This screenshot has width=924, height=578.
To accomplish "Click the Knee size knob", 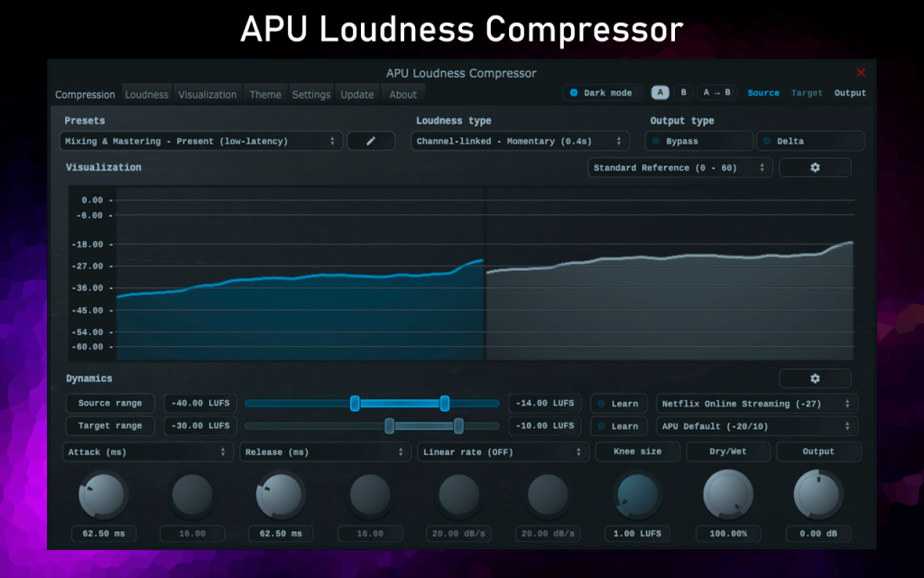I will 637,496.
